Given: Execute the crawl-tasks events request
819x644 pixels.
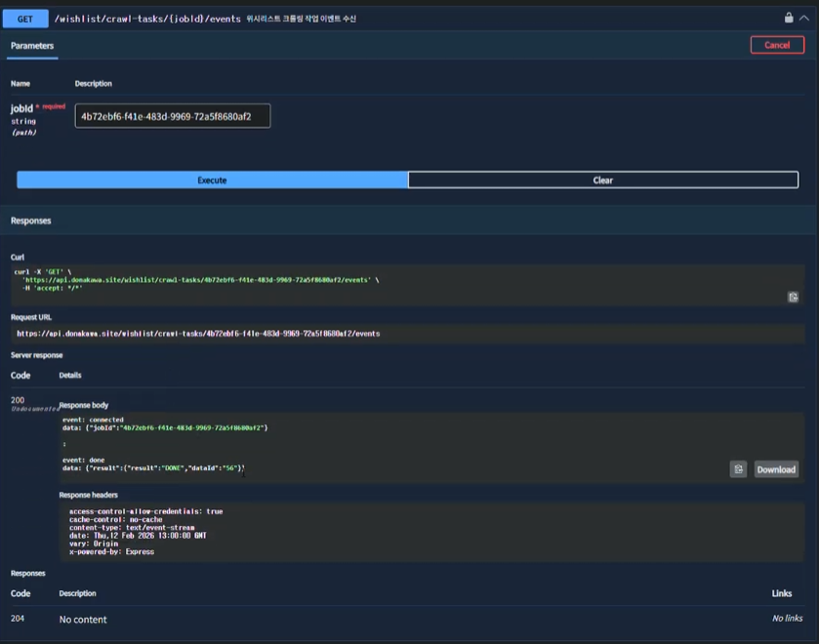Looking at the screenshot, I should [x=211, y=180].
